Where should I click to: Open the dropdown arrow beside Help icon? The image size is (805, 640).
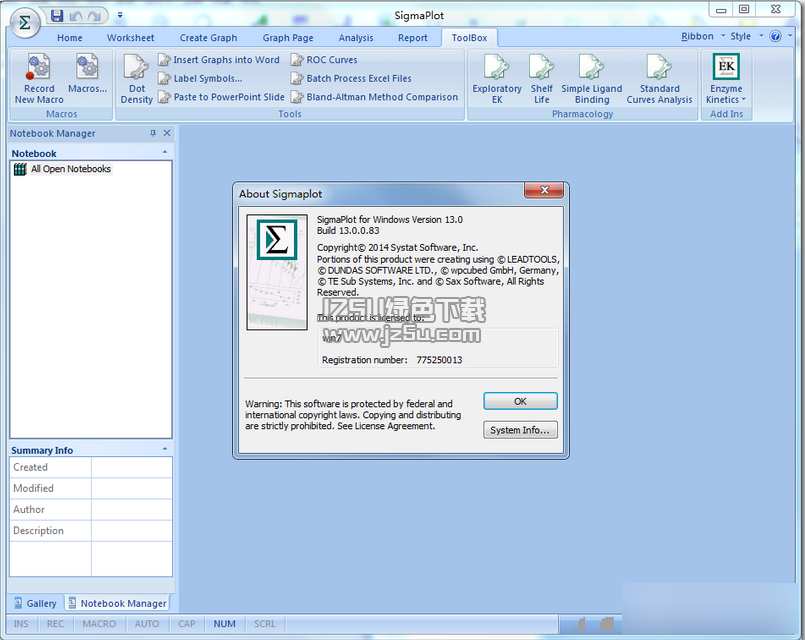(790, 36)
